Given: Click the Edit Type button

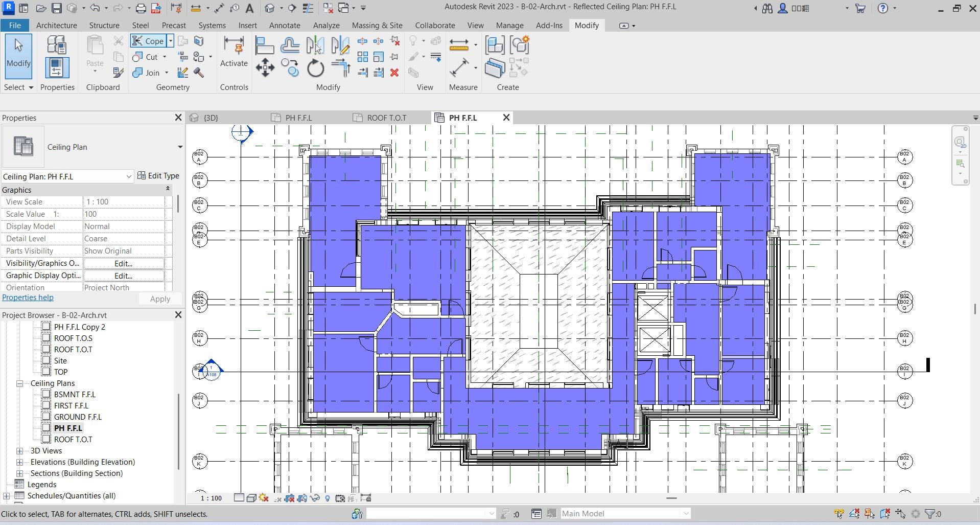Looking at the screenshot, I should (158, 176).
